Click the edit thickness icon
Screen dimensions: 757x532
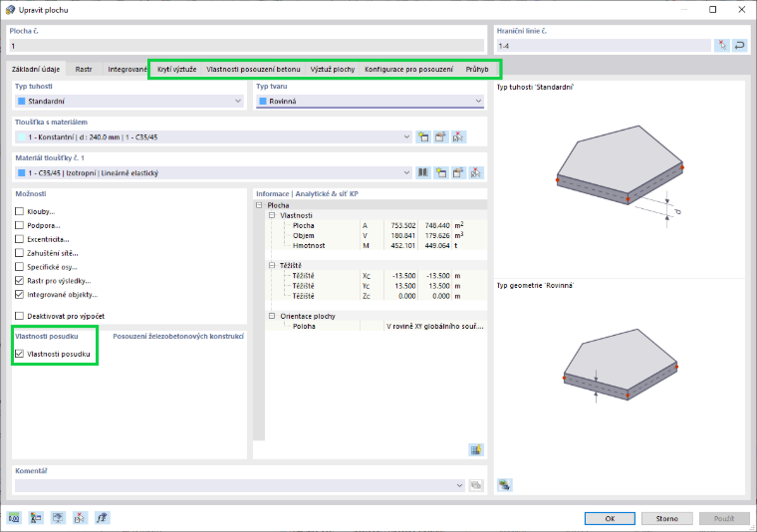440,136
